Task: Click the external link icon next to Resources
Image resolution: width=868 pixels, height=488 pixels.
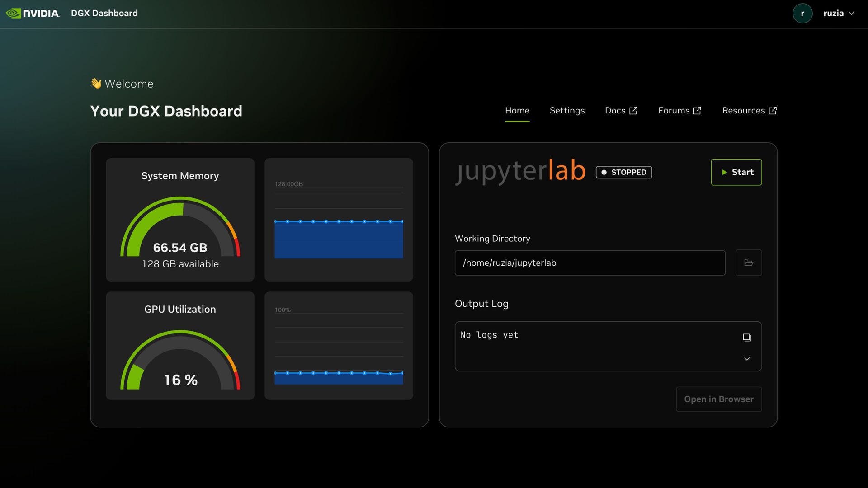Action: (773, 111)
